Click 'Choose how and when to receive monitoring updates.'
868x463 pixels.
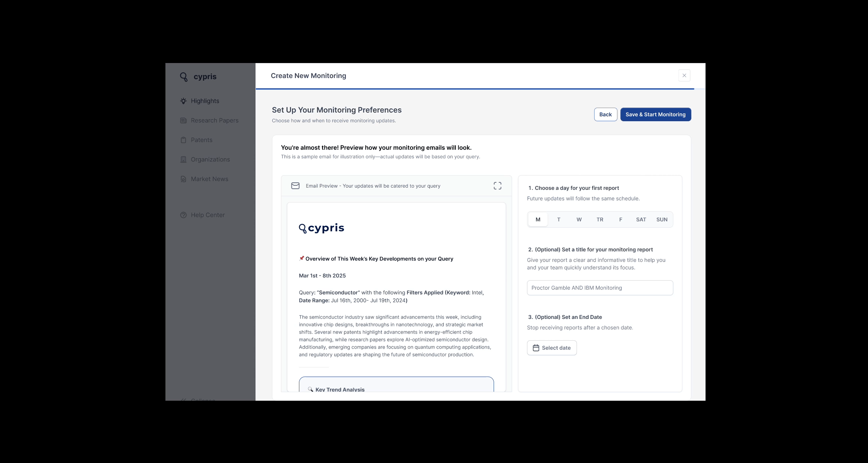click(x=334, y=120)
